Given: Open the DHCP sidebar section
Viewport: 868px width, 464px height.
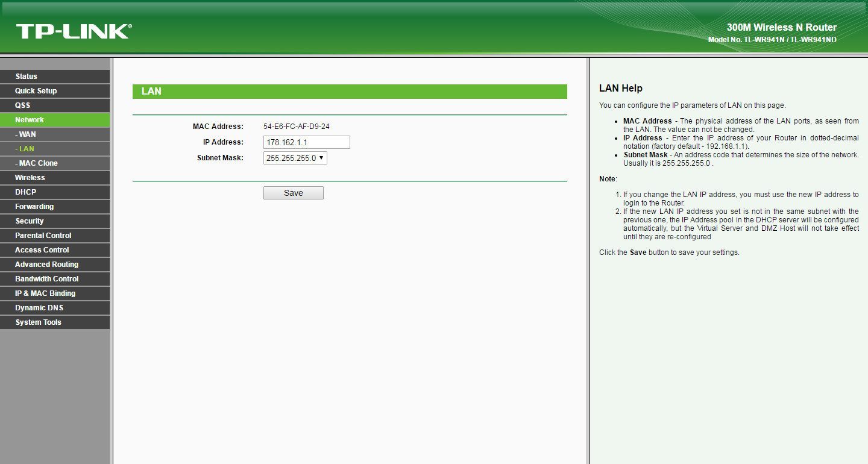Looking at the screenshot, I should (55, 192).
